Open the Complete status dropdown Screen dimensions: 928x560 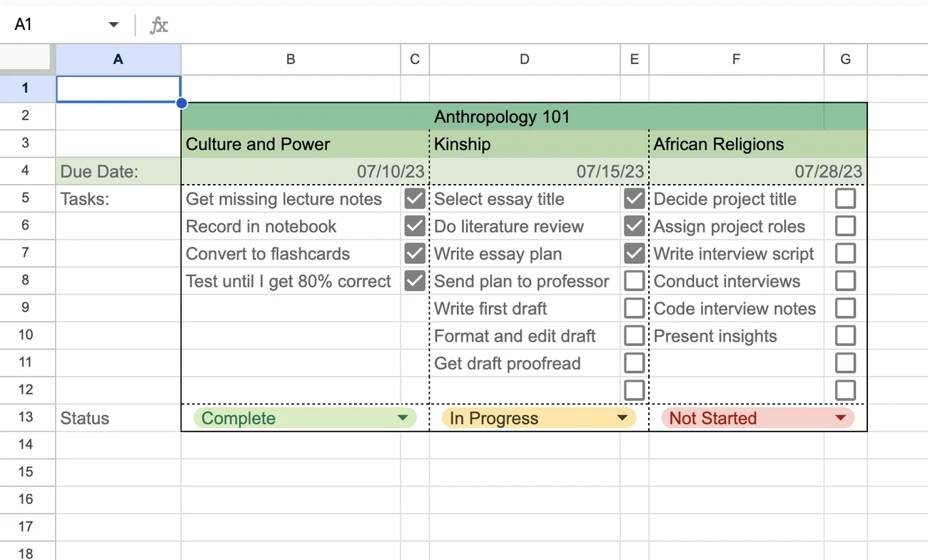point(403,418)
